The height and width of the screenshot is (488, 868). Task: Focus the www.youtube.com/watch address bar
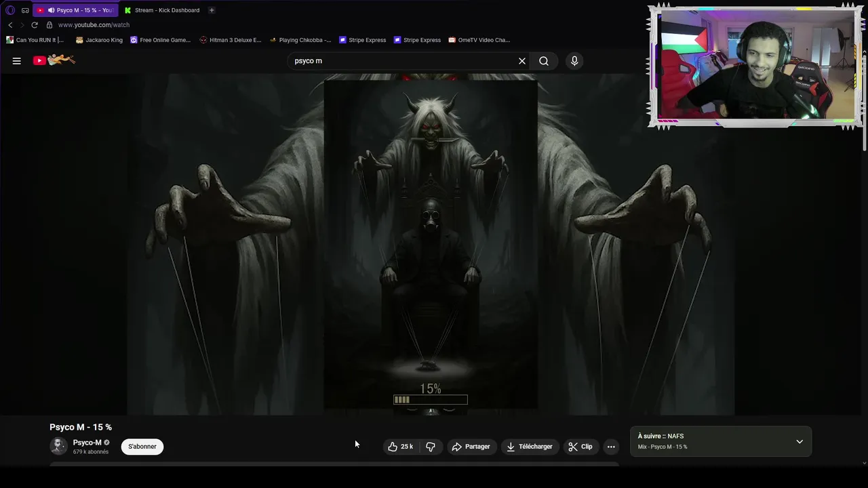pyautogui.click(x=94, y=25)
